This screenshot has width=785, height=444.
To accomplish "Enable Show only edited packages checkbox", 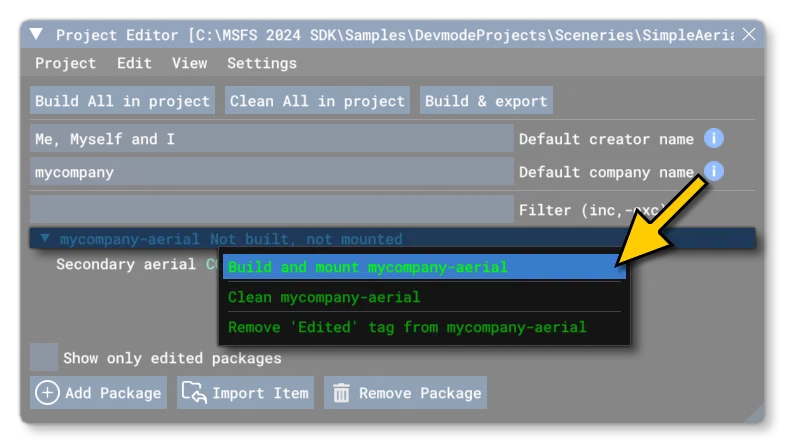I will point(44,357).
